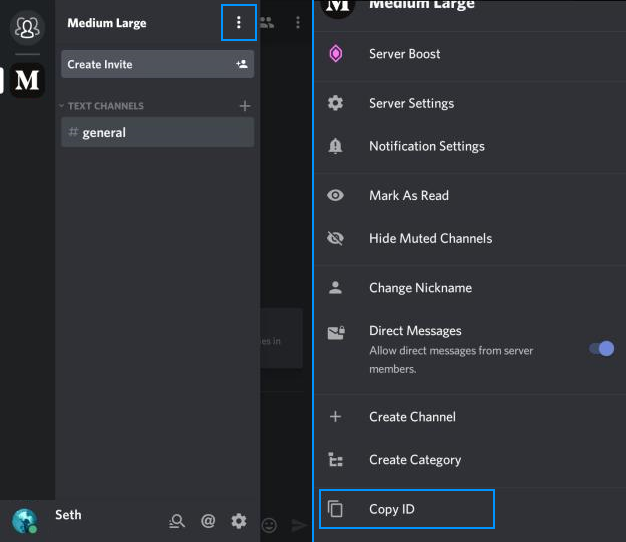Click the Create Invite button
Image resolution: width=626 pixels, height=542 pixels.
158,64
